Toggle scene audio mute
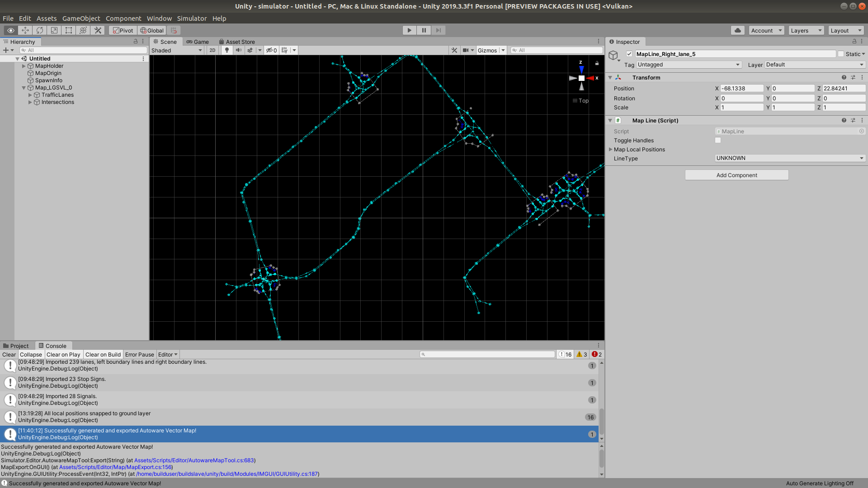 (239, 50)
